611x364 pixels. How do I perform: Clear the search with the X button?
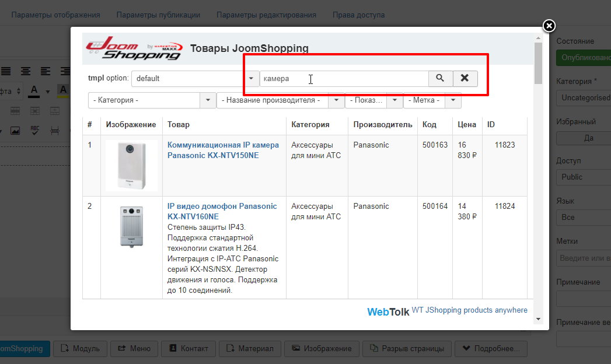(465, 78)
